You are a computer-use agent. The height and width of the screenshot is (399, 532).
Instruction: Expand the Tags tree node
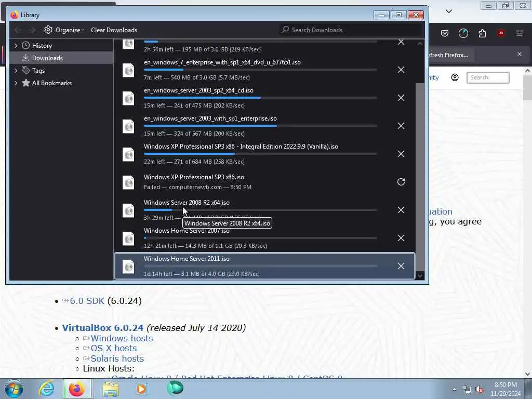pyautogui.click(x=16, y=71)
